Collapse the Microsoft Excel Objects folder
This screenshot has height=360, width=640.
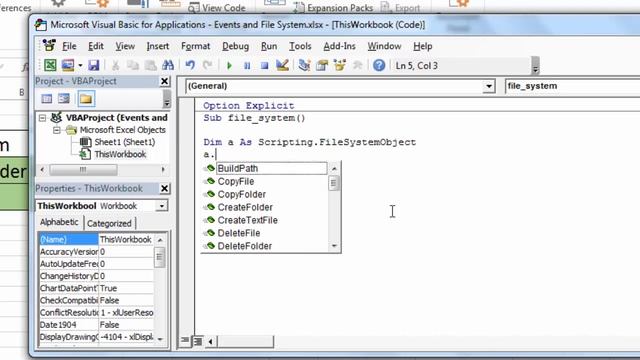point(57,130)
